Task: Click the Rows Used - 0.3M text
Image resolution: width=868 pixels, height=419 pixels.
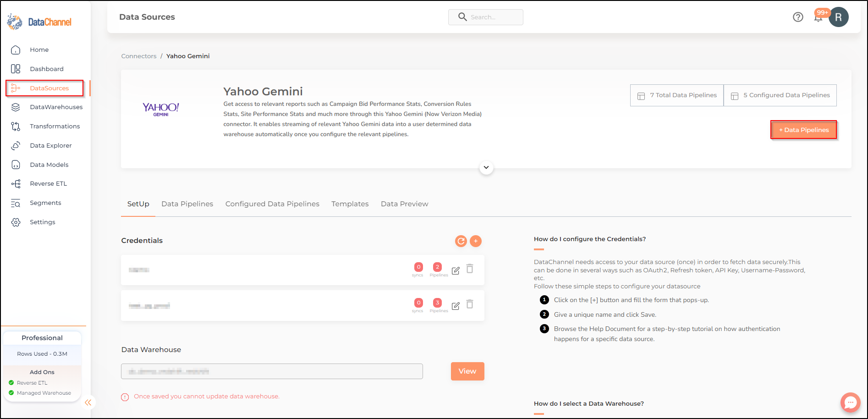Action: [x=42, y=354]
